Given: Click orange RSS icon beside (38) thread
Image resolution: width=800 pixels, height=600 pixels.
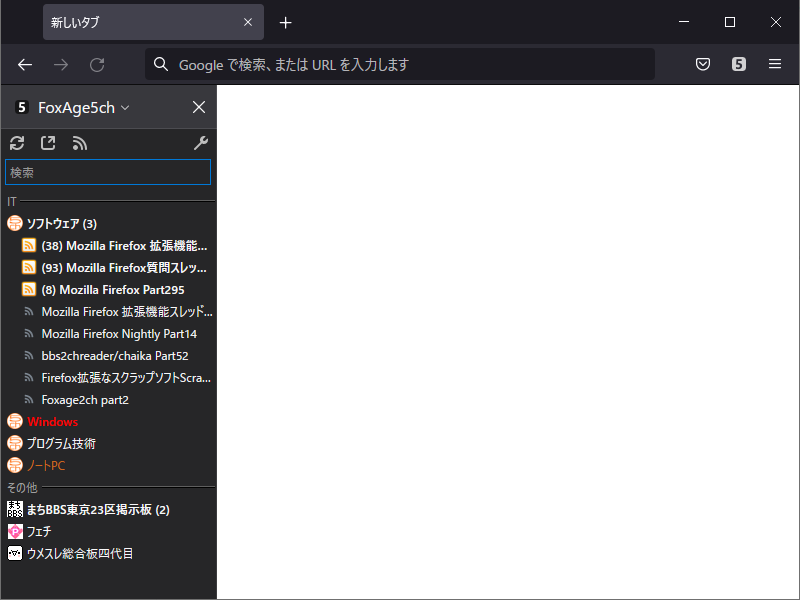Looking at the screenshot, I should pyautogui.click(x=29, y=245).
